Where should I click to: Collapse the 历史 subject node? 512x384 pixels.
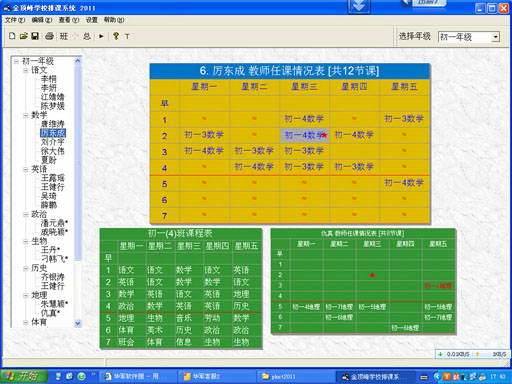tap(25, 268)
